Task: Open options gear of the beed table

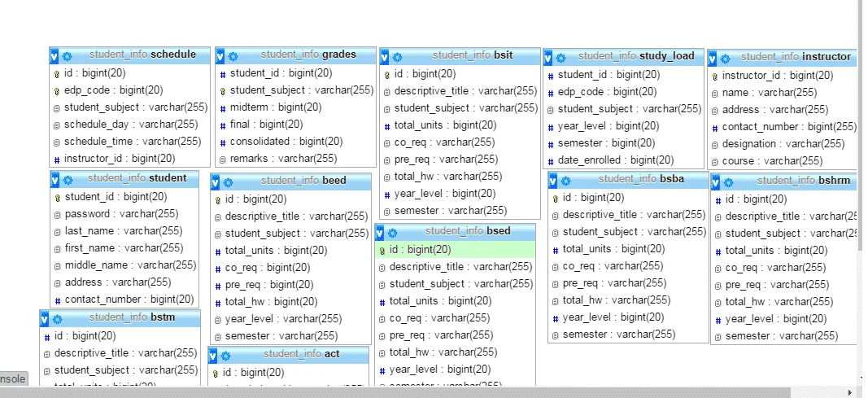Action: pos(228,182)
